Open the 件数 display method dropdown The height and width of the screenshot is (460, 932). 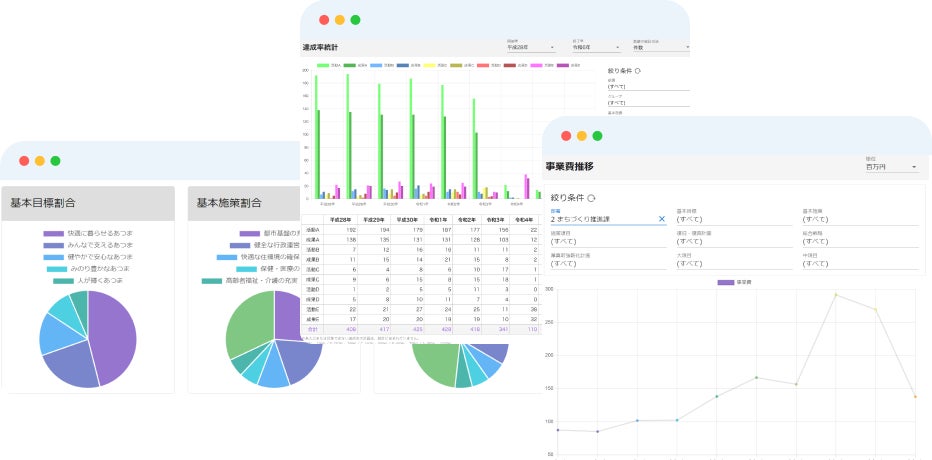click(x=660, y=47)
